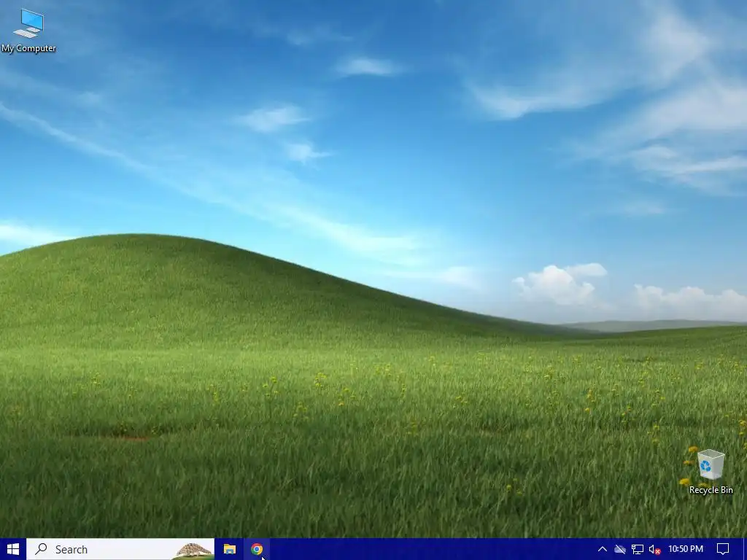Launch File Explorer from the taskbar
The height and width of the screenshot is (560, 747).
coord(230,549)
